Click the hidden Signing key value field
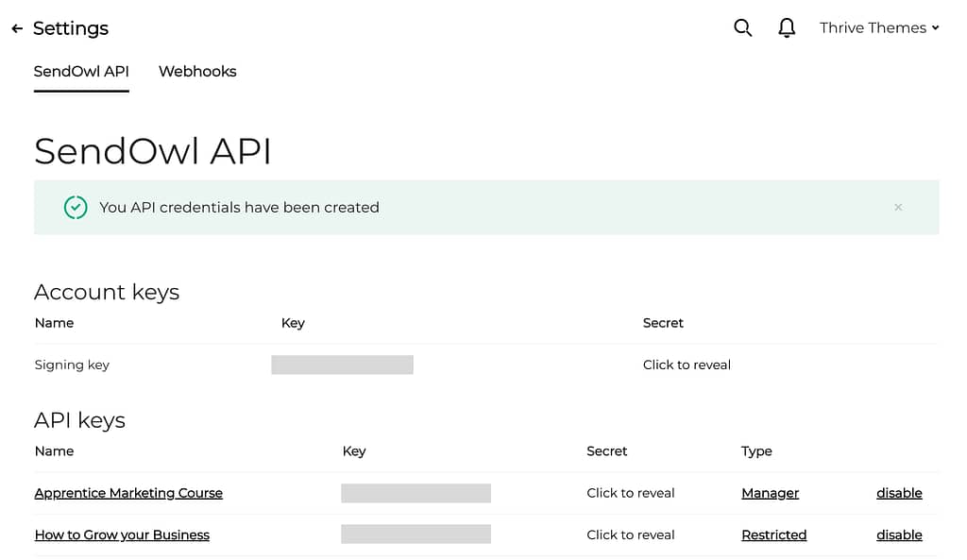 coord(342,365)
